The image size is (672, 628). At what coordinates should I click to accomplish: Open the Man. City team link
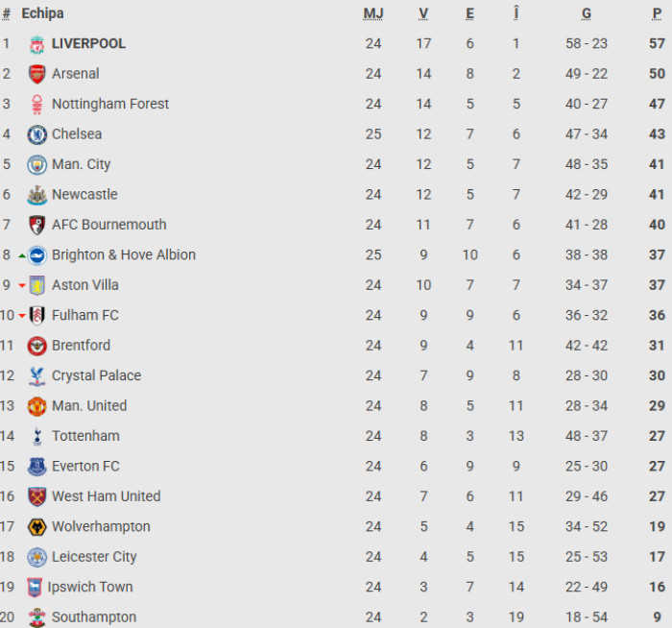coord(81,164)
